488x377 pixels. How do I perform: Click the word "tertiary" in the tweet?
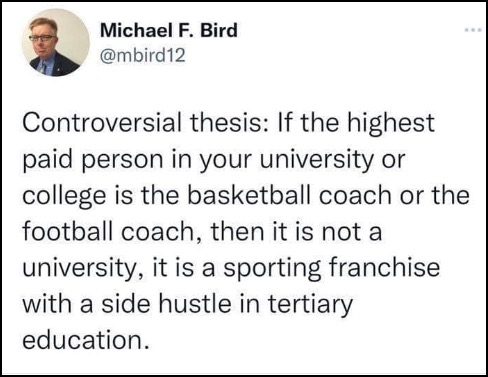(310, 306)
